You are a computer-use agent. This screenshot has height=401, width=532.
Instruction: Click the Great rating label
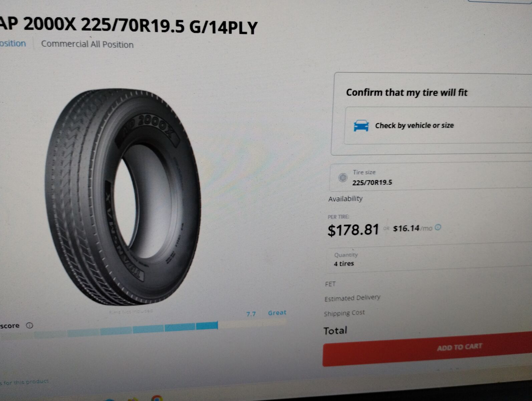(x=277, y=313)
